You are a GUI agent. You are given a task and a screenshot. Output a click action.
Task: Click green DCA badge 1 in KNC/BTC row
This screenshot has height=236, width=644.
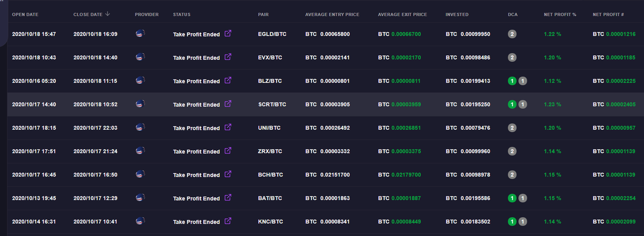point(513,222)
